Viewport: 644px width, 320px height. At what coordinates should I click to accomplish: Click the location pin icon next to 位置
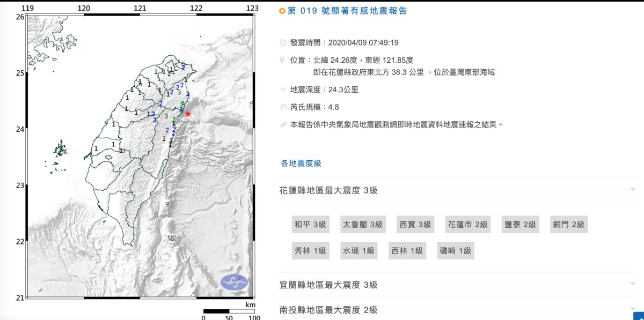click(x=283, y=60)
